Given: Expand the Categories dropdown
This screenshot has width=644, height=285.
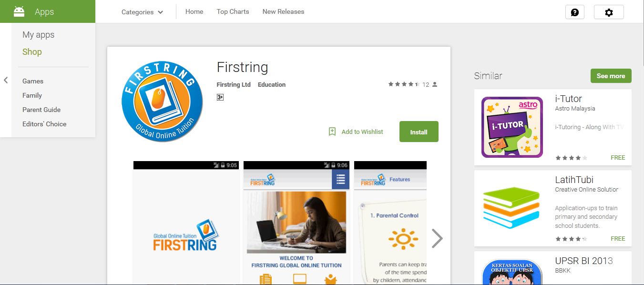Looking at the screenshot, I should coord(142,12).
